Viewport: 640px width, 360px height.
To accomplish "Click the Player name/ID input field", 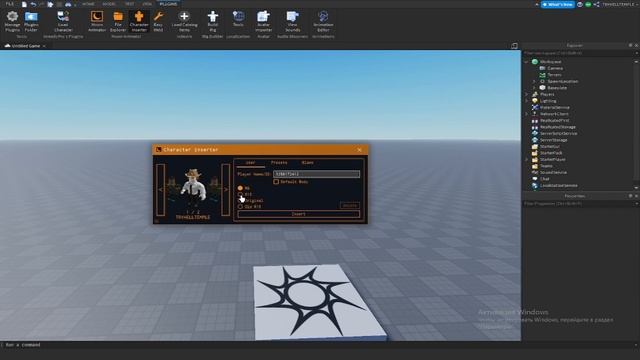I will coord(316,174).
